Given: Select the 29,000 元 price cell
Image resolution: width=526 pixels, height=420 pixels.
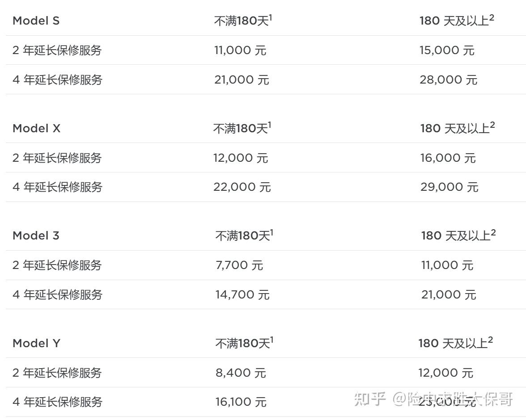Looking at the screenshot, I should coord(449,187).
